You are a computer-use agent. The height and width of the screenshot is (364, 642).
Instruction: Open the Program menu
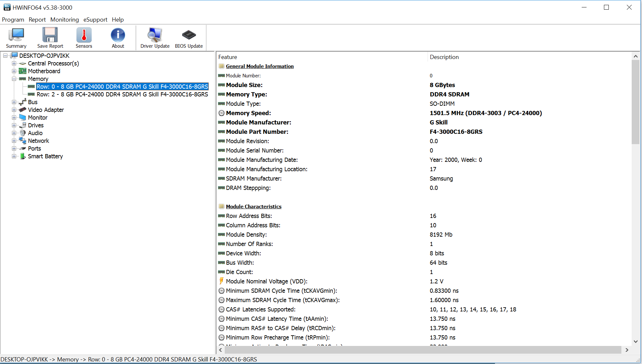[13, 19]
